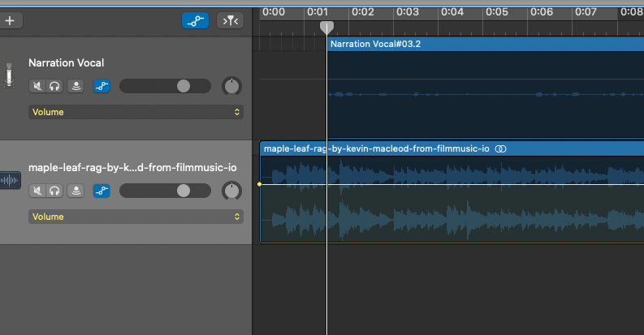Click the Catch Playhead button

(230, 21)
